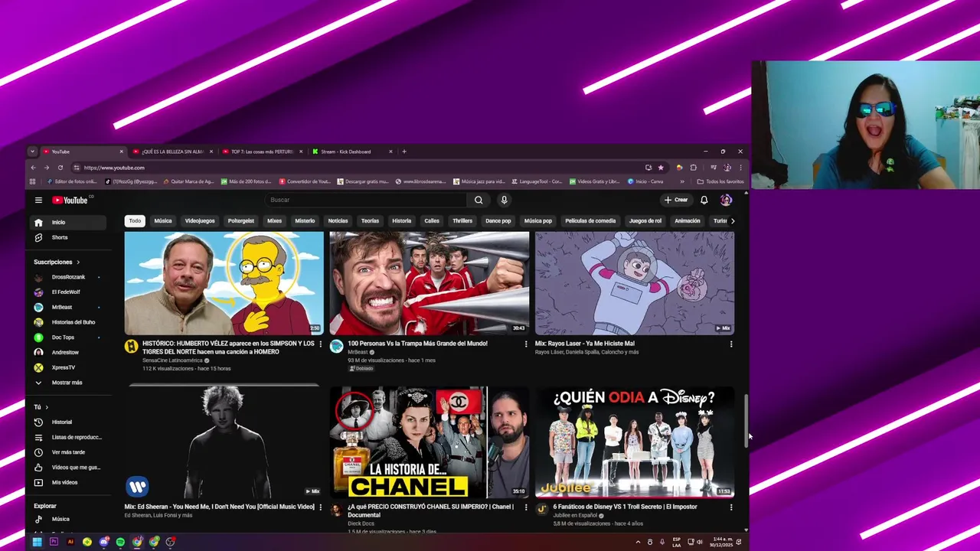The width and height of the screenshot is (980, 551).
Task: Open the Ed Sheeran mix thumbnail
Action: (x=224, y=442)
